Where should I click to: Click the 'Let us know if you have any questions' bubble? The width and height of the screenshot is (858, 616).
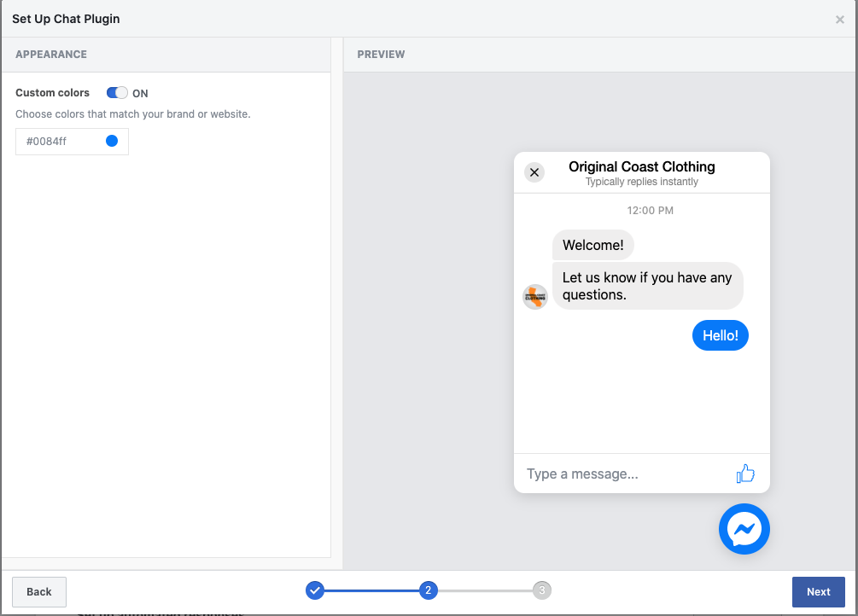[x=648, y=286]
